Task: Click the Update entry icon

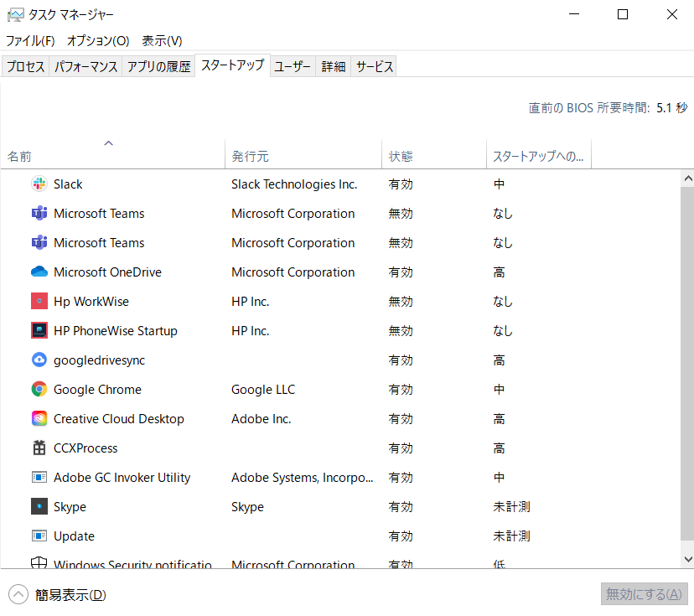Action: coord(39,536)
